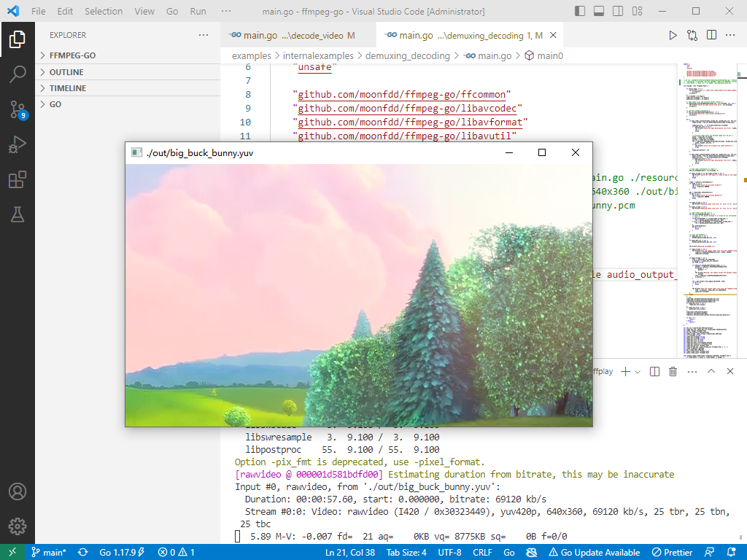747x560 pixels.
Task: Show errors and warnings count
Action: click(177, 553)
